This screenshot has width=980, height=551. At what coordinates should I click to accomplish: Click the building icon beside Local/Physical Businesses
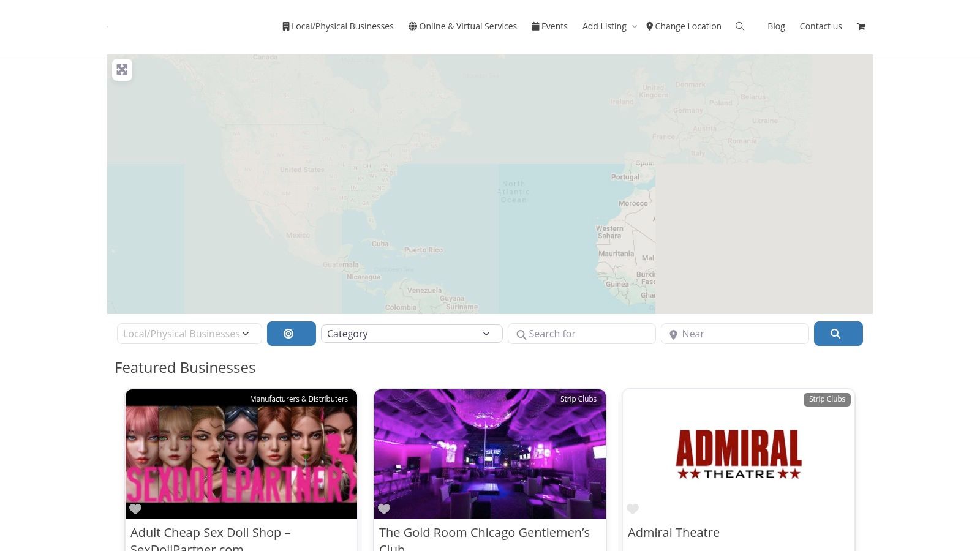pos(285,26)
